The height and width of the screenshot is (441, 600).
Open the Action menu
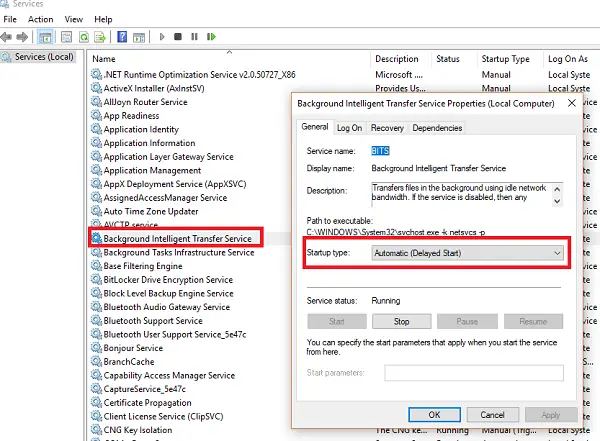(x=41, y=19)
